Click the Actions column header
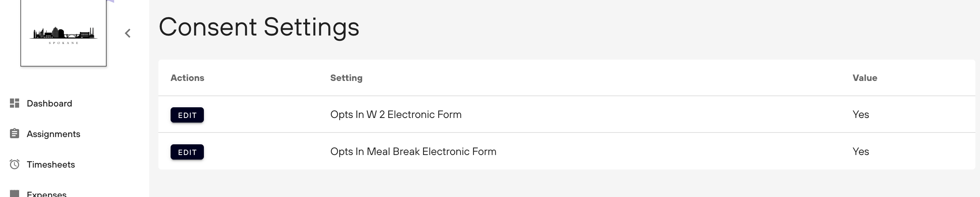The image size is (980, 197). coord(187,78)
